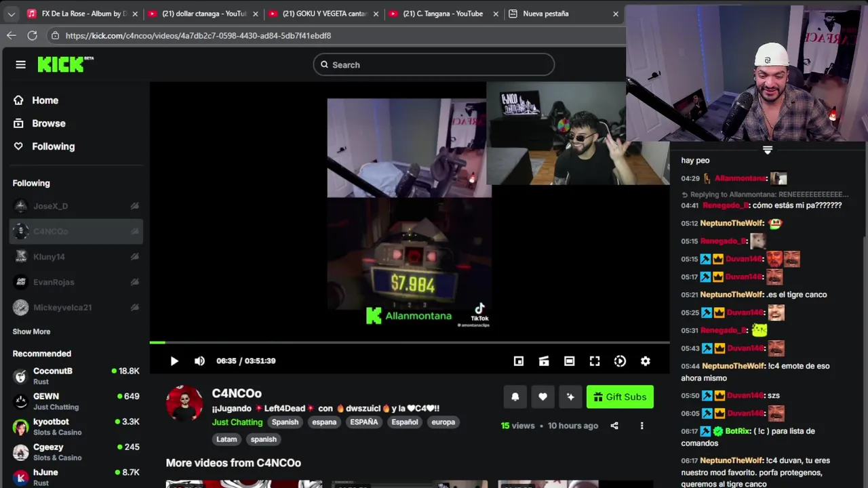Switch to FX De La Rose tab

[x=81, y=14]
